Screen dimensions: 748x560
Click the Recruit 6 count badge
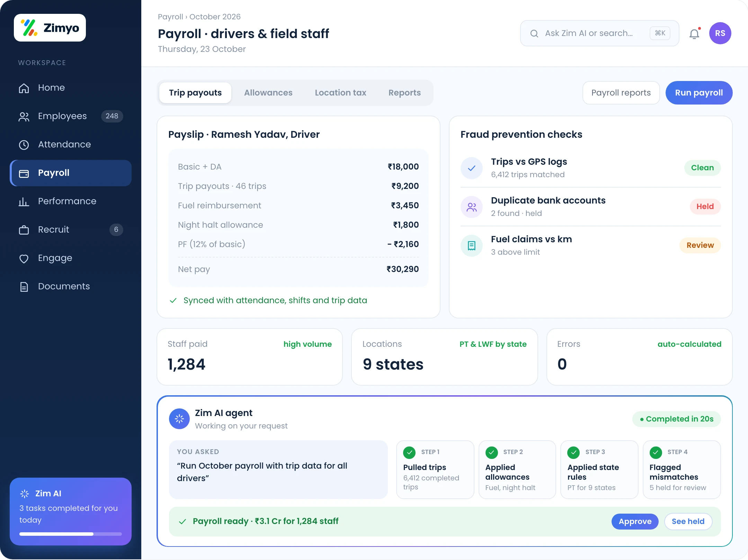[x=116, y=230]
